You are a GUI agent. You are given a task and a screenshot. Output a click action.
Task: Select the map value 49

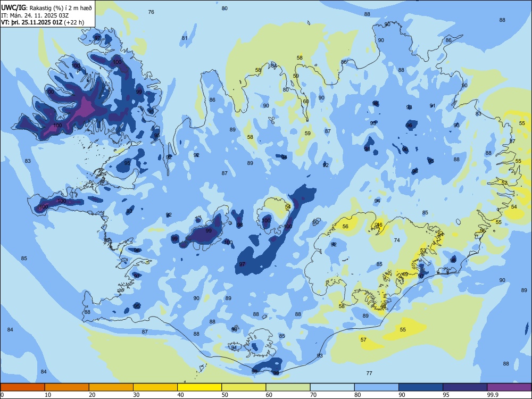[x=405, y=274]
